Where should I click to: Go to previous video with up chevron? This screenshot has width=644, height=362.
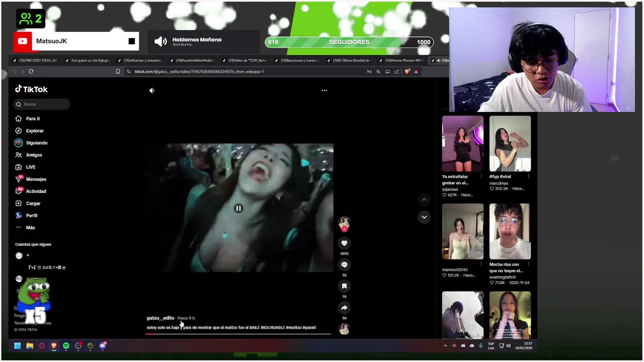424,200
